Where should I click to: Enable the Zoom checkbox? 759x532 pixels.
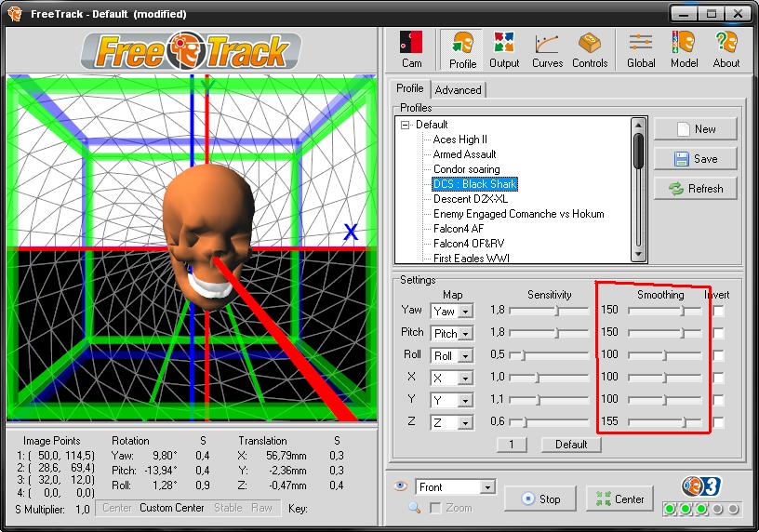point(435,508)
